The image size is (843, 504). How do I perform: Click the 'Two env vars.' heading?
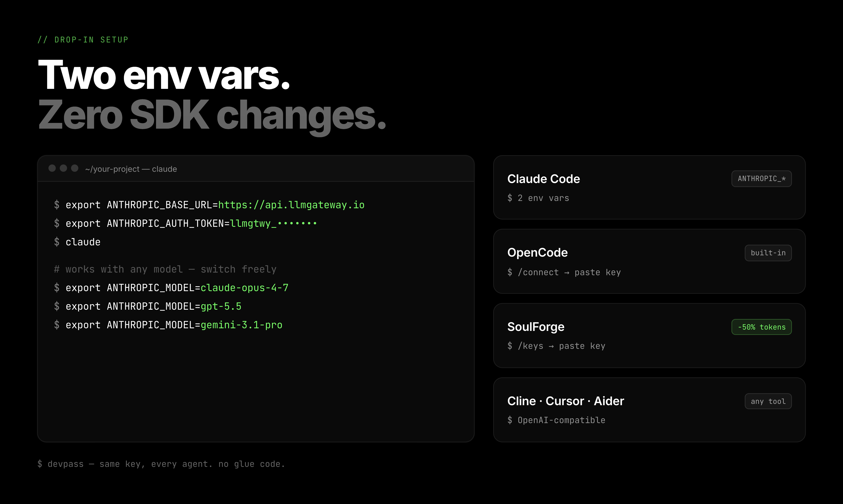pyautogui.click(x=164, y=75)
